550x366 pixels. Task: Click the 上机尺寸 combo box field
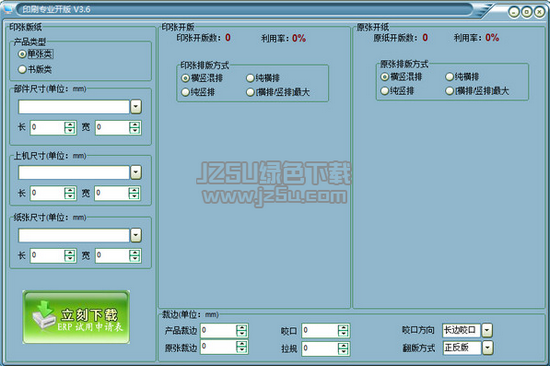[74, 172]
